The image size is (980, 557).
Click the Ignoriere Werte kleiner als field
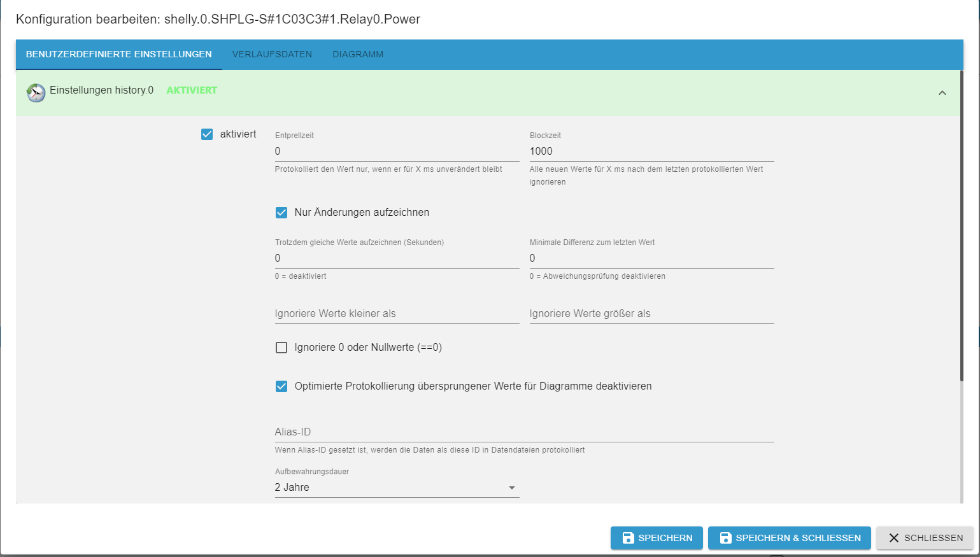pos(397,314)
